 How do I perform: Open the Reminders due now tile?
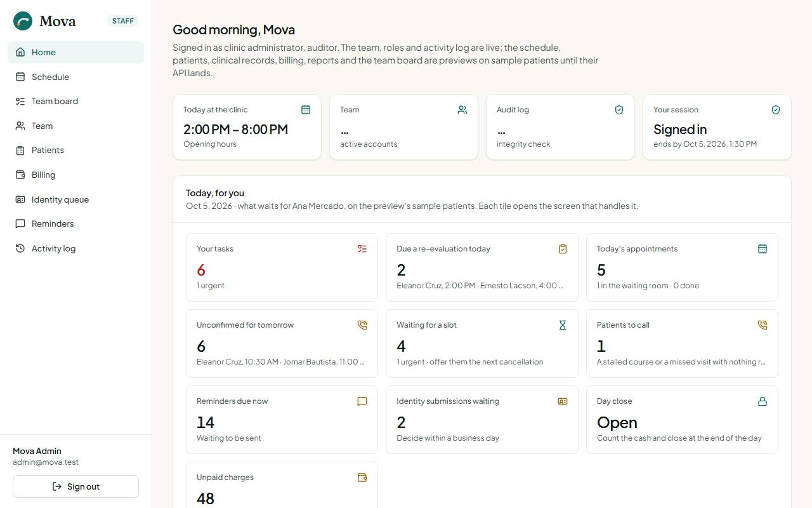click(x=282, y=420)
